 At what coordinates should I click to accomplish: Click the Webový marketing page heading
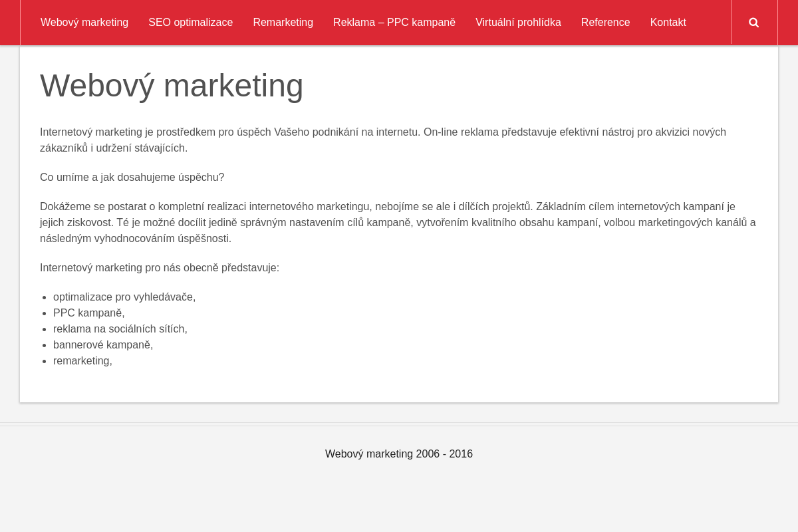click(x=172, y=85)
